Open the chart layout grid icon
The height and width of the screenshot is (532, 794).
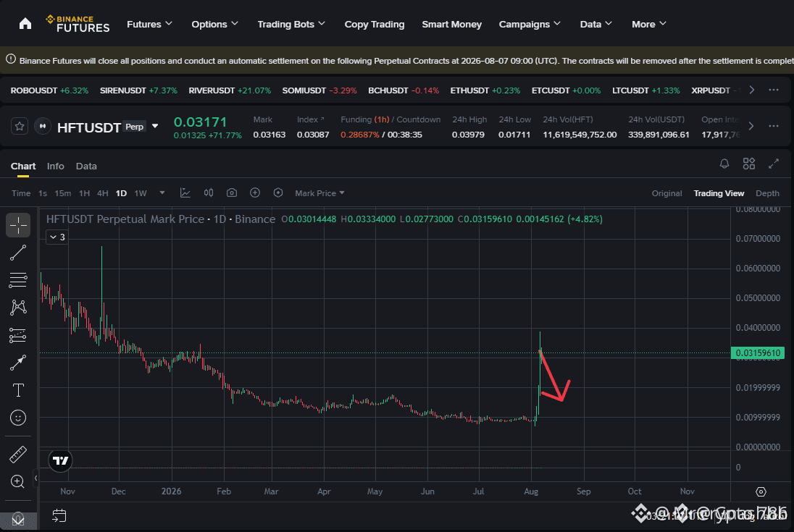pyautogui.click(x=748, y=164)
